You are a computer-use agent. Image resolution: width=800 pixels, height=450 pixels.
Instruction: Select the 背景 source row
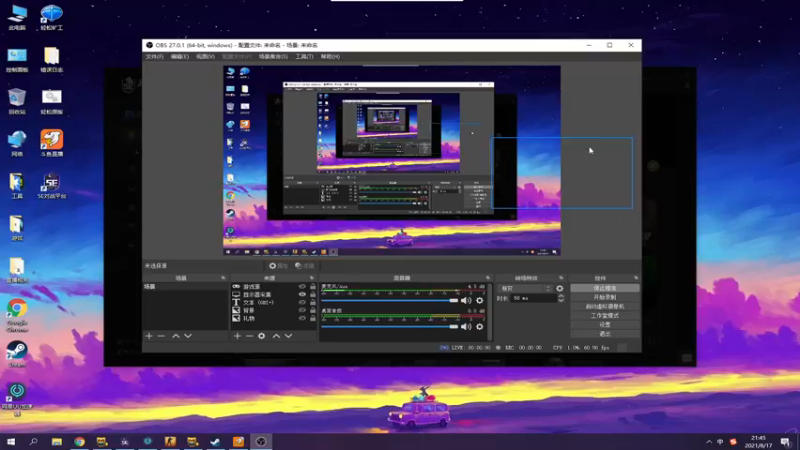[273, 310]
